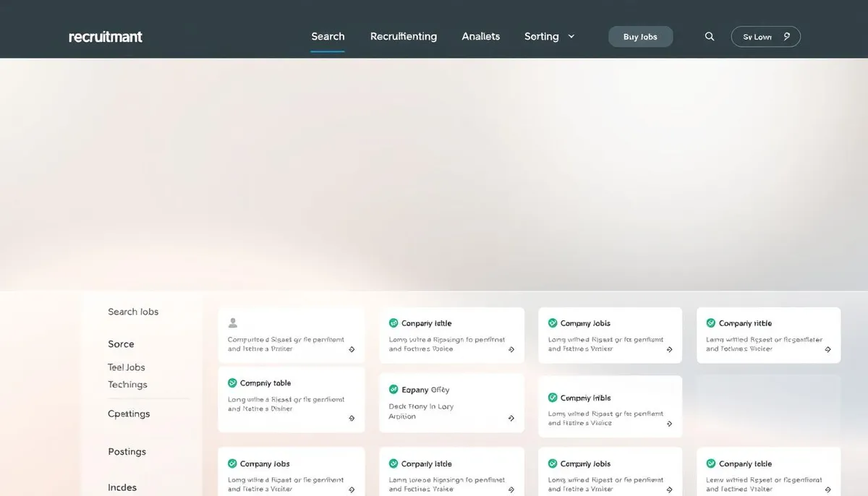Click green check icon on Eapany Offey card
Viewport: 868px width, 496px height.
(x=393, y=390)
